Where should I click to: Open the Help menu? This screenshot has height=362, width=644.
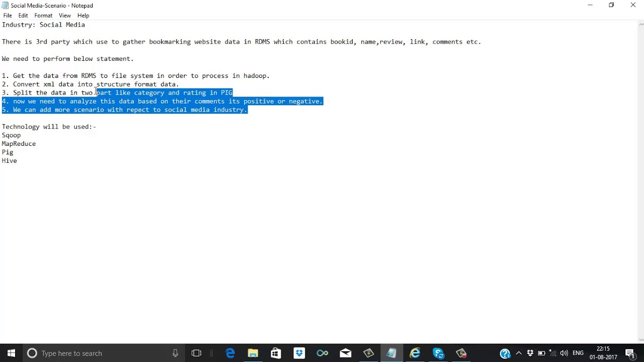83,16
